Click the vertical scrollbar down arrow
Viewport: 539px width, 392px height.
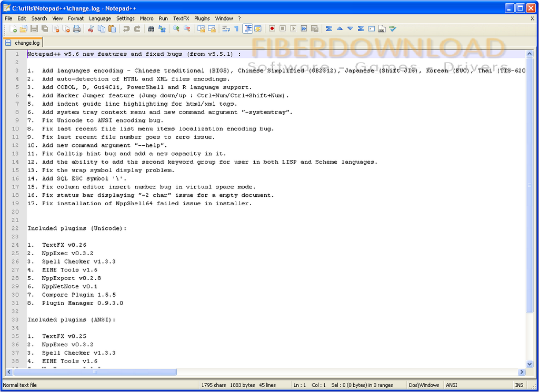click(530, 364)
